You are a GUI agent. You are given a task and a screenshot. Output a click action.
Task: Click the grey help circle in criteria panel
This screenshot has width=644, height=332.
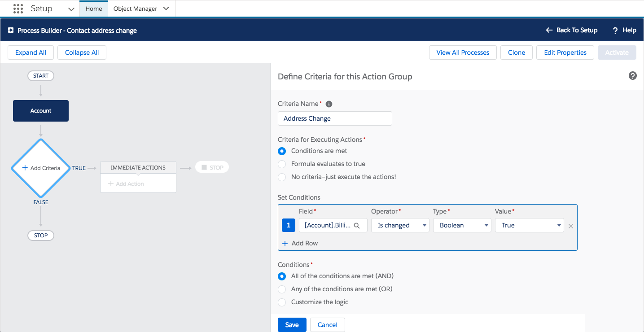[633, 76]
